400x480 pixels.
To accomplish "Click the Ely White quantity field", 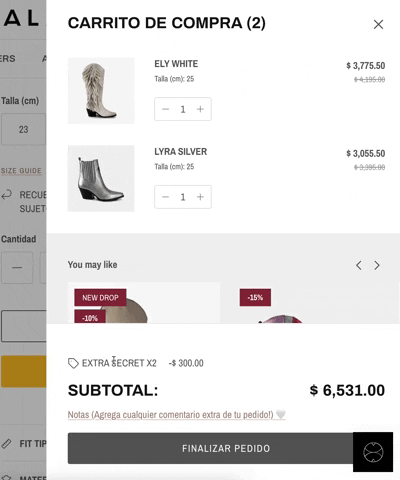I will (183, 109).
